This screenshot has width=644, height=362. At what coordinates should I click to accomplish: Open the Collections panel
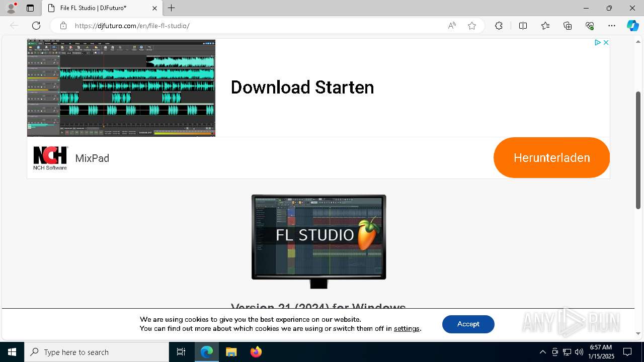pos(568,26)
